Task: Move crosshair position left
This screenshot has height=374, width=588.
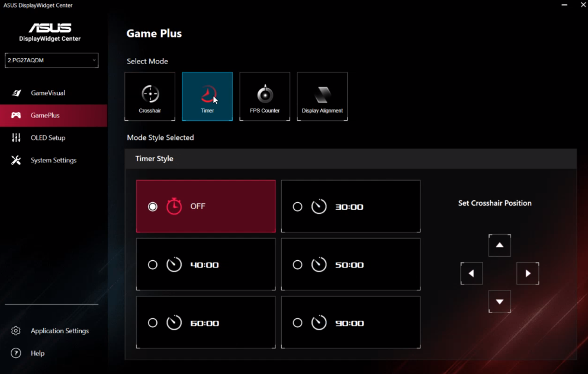Action: [471, 273]
